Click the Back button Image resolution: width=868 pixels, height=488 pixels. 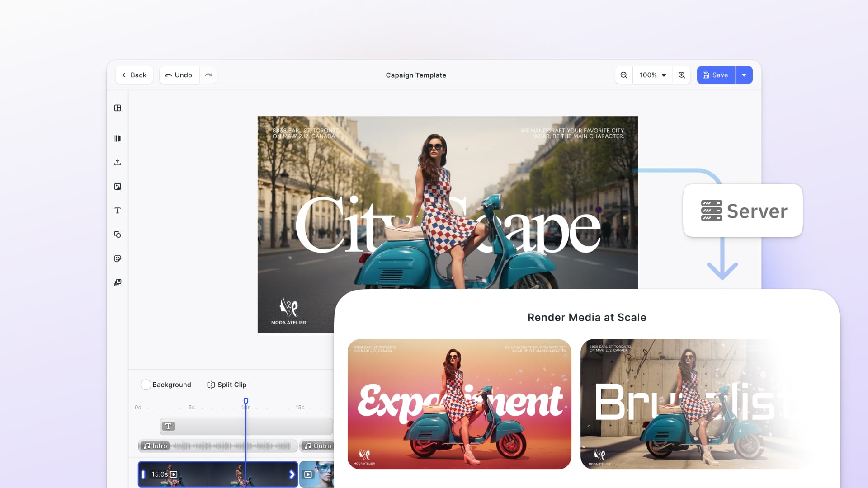point(134,75)
